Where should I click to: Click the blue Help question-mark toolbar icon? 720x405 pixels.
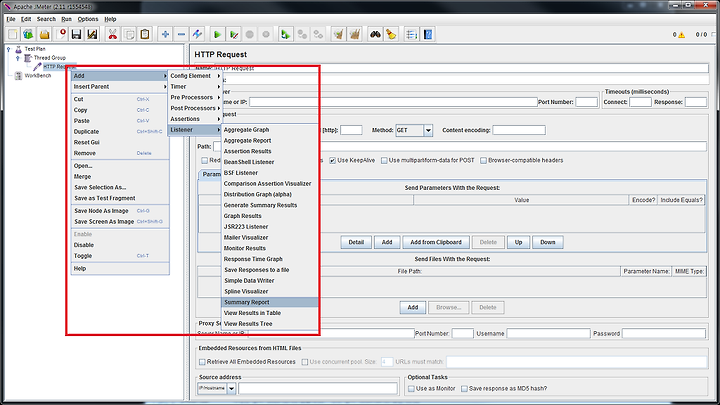pos(428,34)
